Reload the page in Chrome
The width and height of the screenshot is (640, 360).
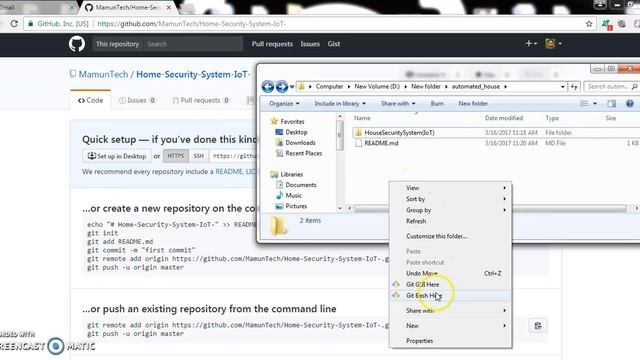[x=14, y=24]
